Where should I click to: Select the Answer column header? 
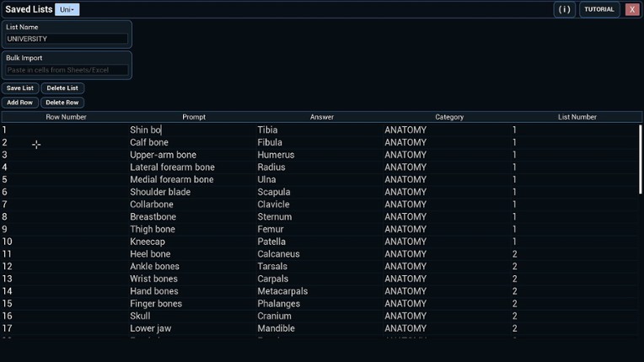[322, 117]
